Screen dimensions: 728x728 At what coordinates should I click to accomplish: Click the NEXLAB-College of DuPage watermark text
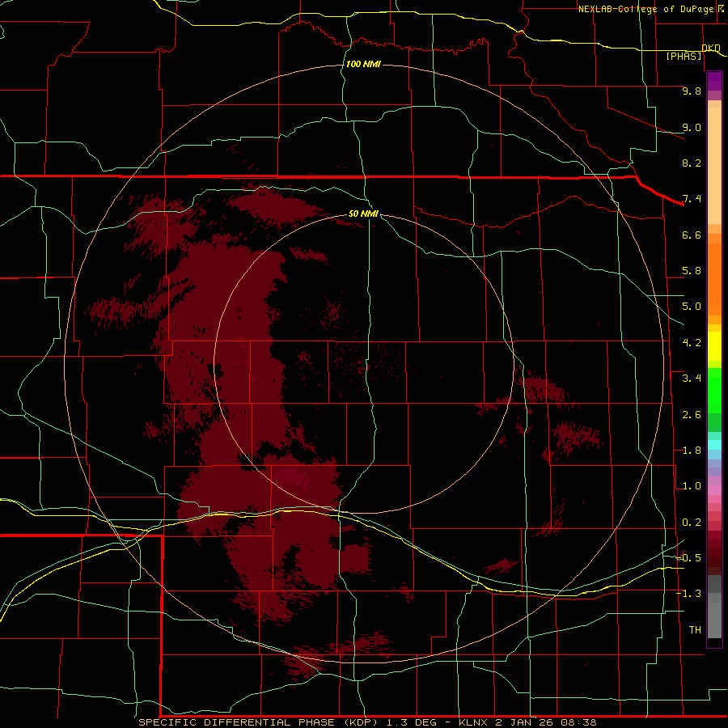click(x=645, y=9)
